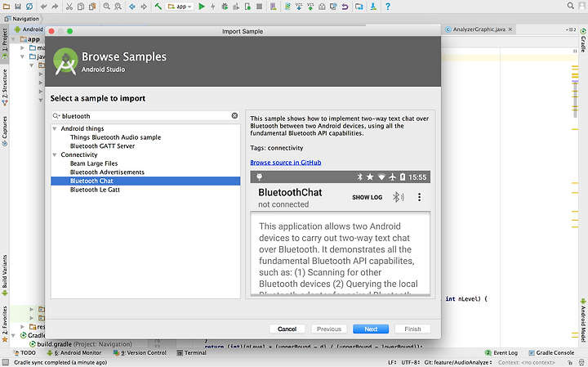Click the Help question mark icon

[388, 7]
